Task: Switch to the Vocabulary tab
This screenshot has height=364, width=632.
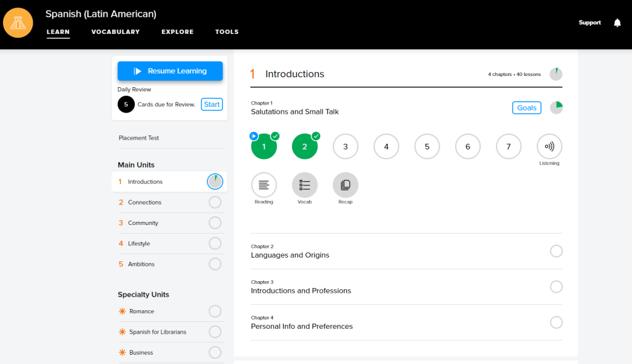Action: click(116, 32)
